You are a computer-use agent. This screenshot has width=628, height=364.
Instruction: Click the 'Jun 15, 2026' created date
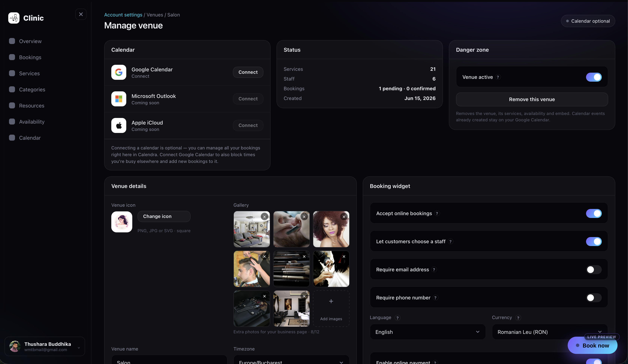[x=420, y=98]
